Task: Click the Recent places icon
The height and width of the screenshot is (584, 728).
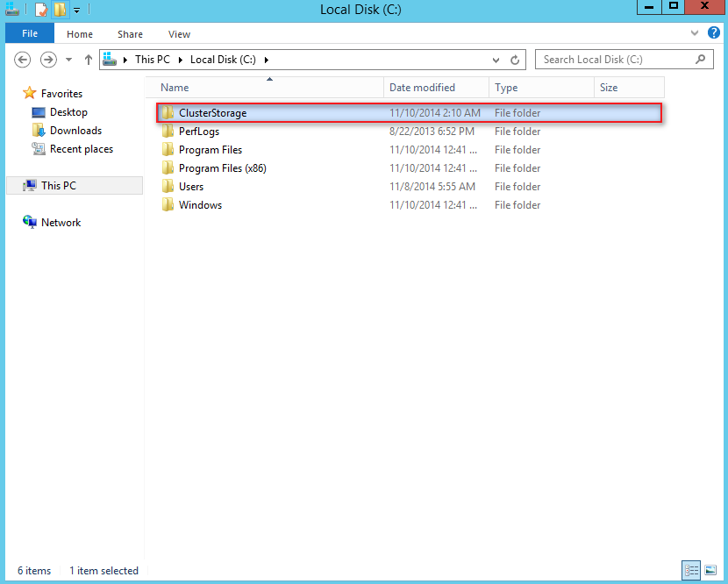Action: (x=39, y=148)
